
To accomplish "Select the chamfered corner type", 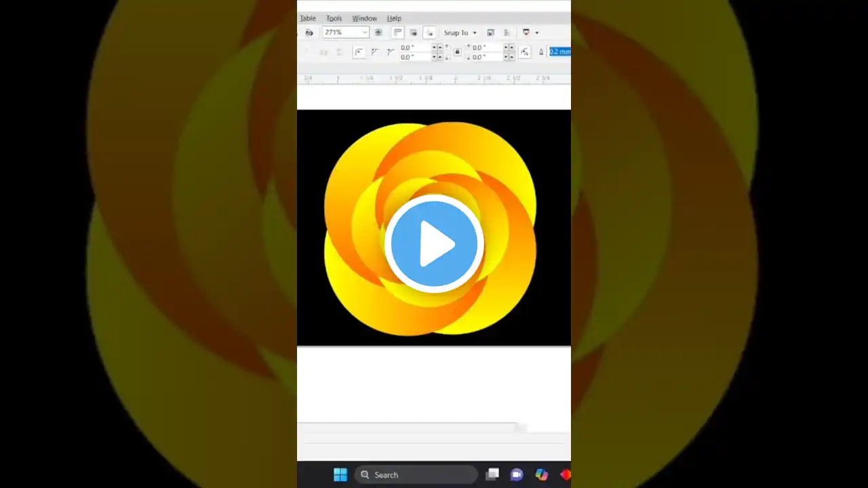I will tap(391, 52).
